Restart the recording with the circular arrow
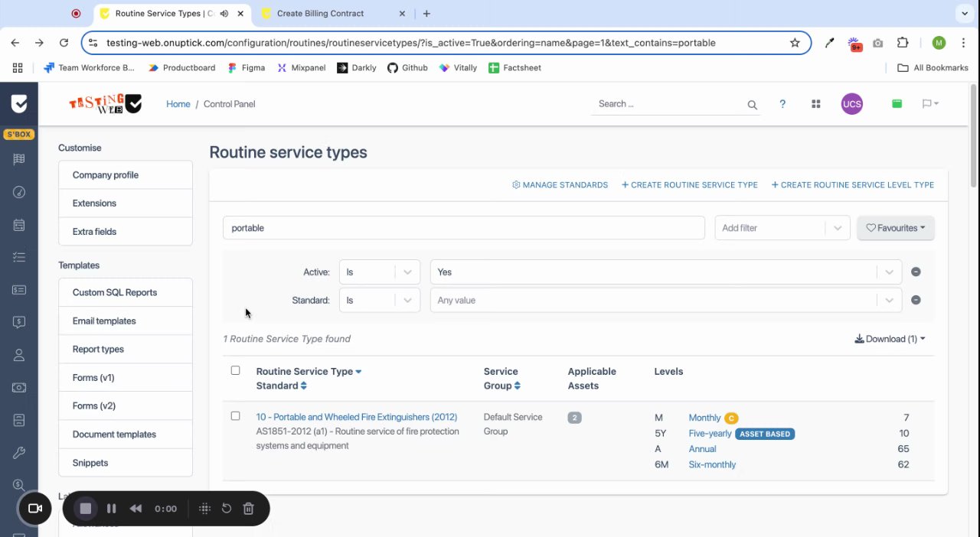980x537 pixels. pyautogui.click(x=227, y=508)
